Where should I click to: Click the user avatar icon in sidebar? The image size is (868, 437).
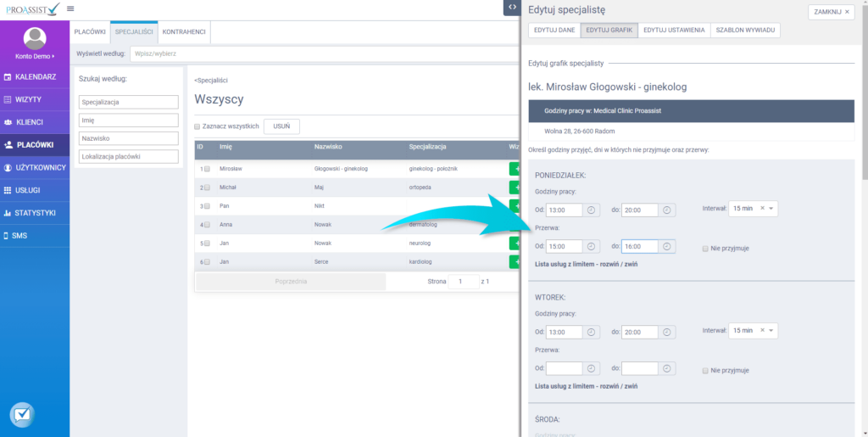[35, 38]
